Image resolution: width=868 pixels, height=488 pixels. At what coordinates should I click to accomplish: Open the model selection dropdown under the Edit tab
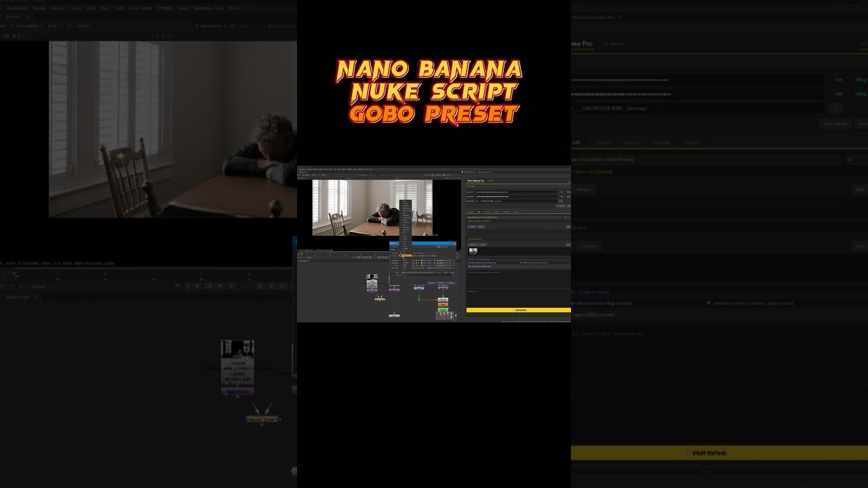point(705,159)
